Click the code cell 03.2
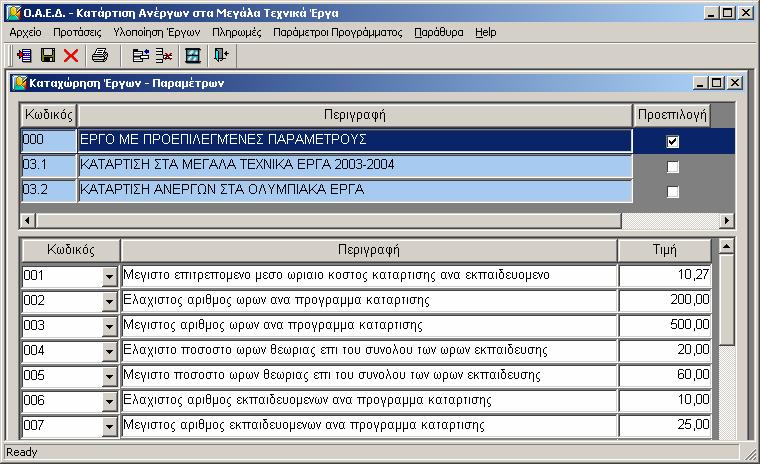Image resolution: width=760 pixels, height=464 pixels. pos(48,191)
